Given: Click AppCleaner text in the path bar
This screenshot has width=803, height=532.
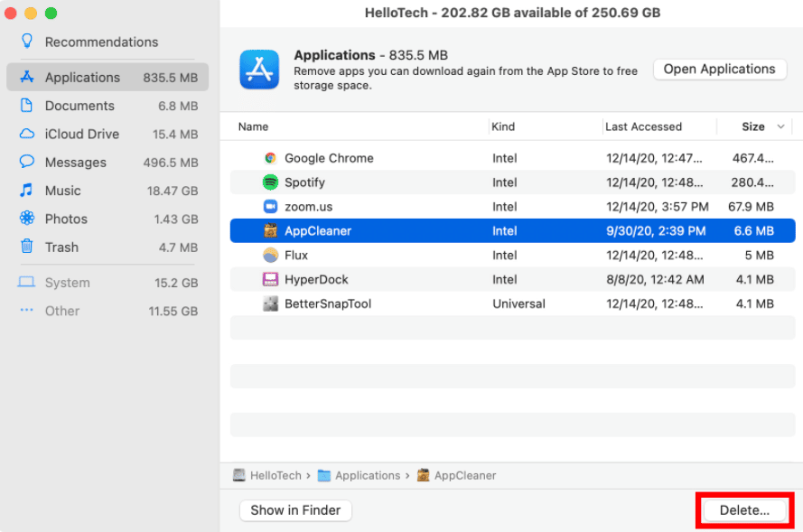Looking at the screenshot, I should [465, 476].
